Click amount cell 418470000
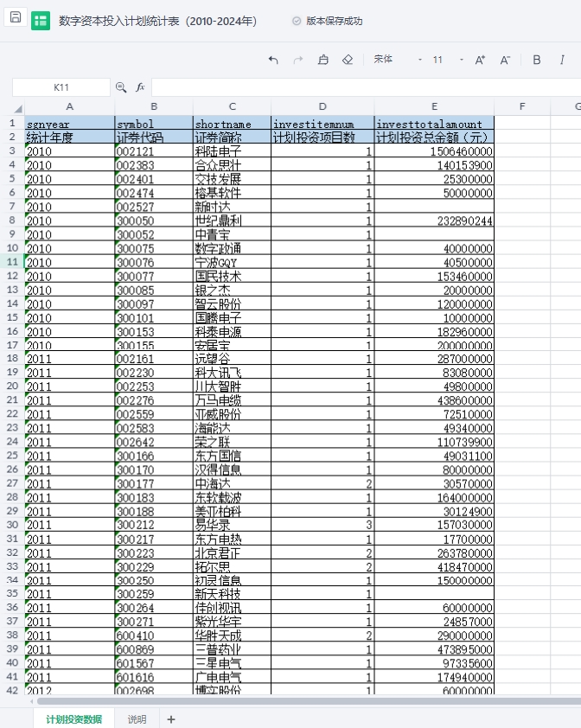The width and height of the screenshot is (581, 728). (434, 566)
